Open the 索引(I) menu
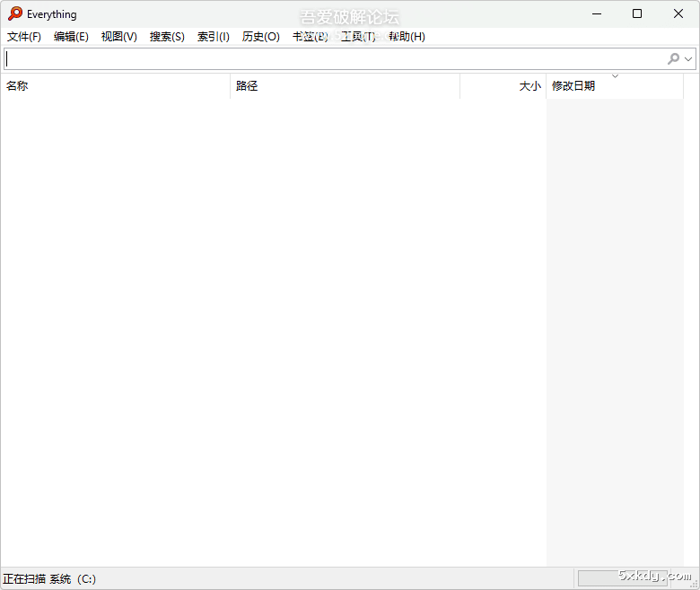 [214, 37]
